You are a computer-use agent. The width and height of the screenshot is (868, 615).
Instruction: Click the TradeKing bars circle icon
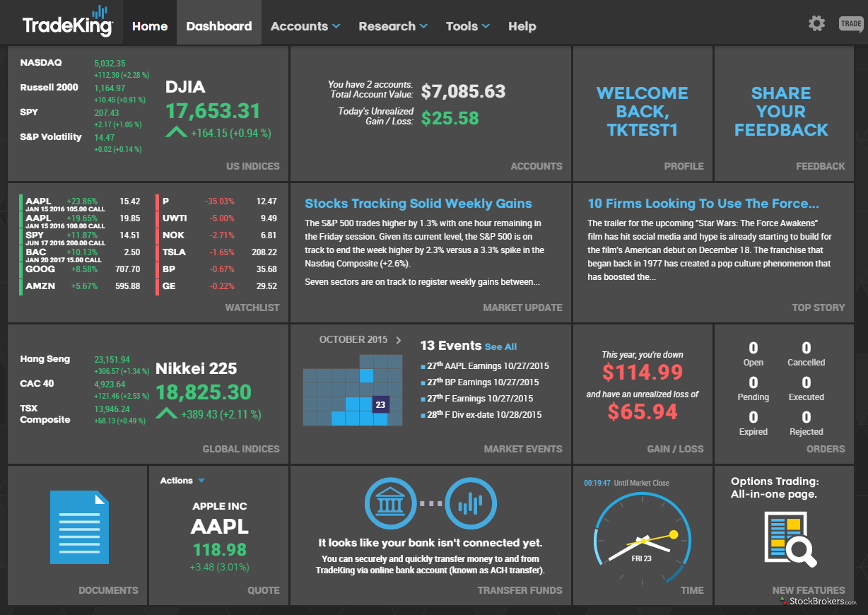pyautogui.click(x=470, y=503)
